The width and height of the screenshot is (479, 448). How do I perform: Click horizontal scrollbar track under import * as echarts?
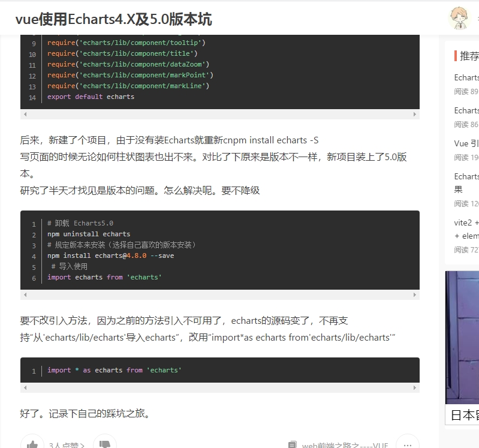click(x=220, y=388)
